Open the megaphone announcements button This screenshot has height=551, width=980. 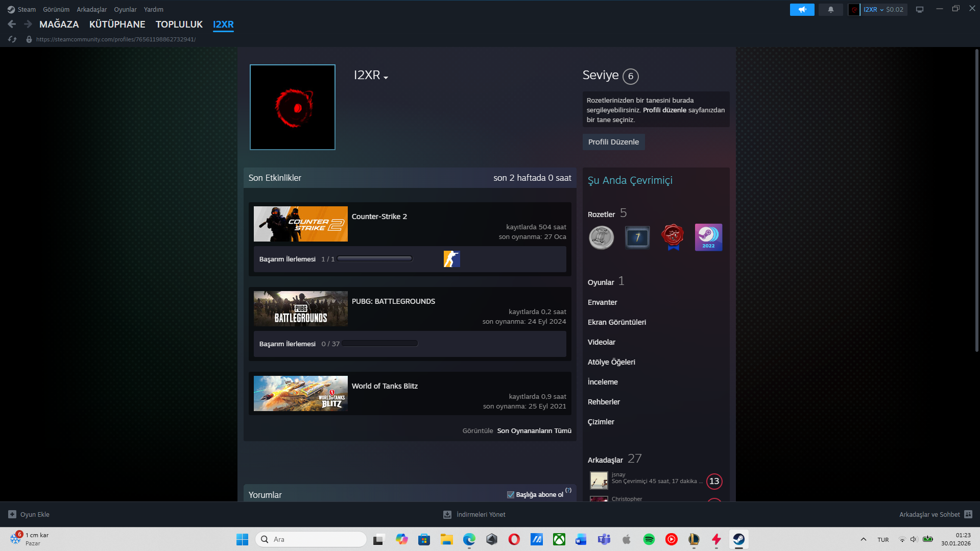(x=802, y=10)
